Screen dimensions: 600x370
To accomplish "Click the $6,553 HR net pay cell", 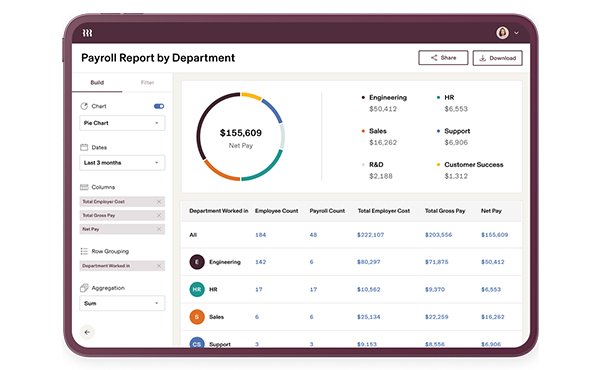I will (491, 290).
